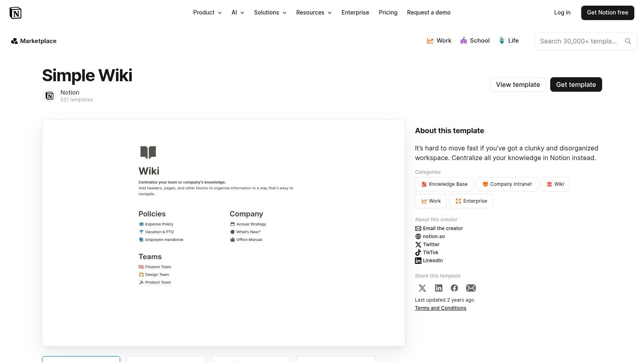Open the Pricing page
The height and width of the screenshot is (362, 644).
click(388, 12)
